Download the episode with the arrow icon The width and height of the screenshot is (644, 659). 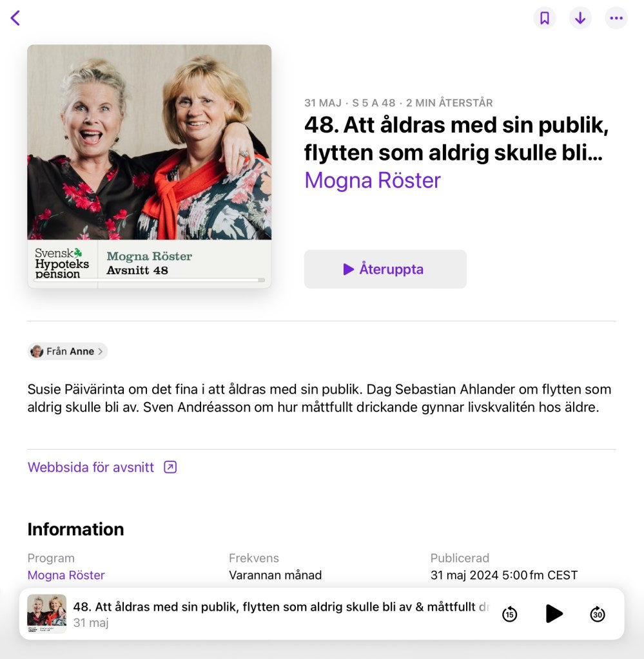(580, 18)
